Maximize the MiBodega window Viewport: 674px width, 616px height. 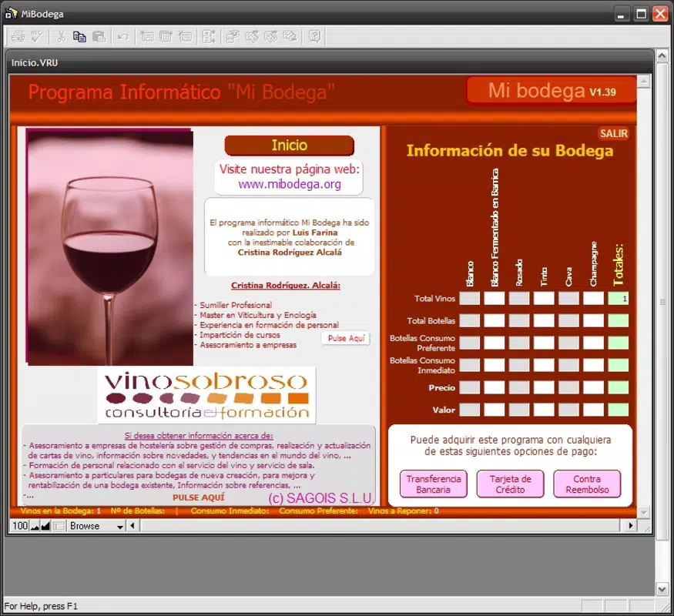641,14
